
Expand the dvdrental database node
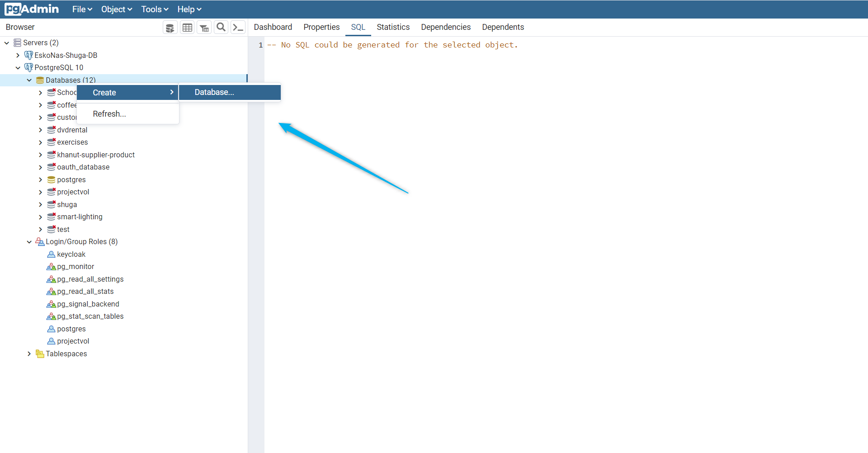coord(41,130)
